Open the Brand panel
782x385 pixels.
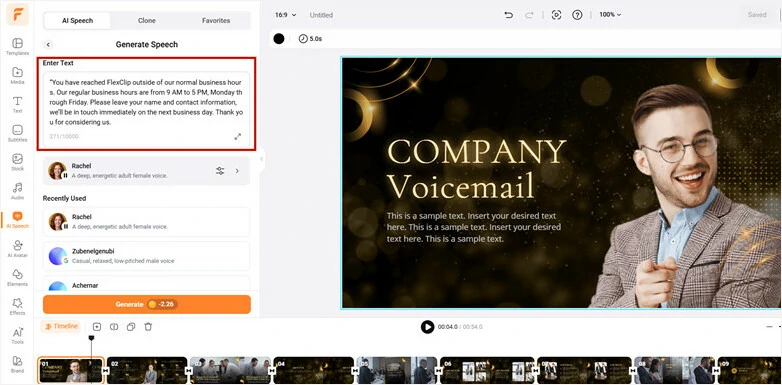(x=17, y=364)
